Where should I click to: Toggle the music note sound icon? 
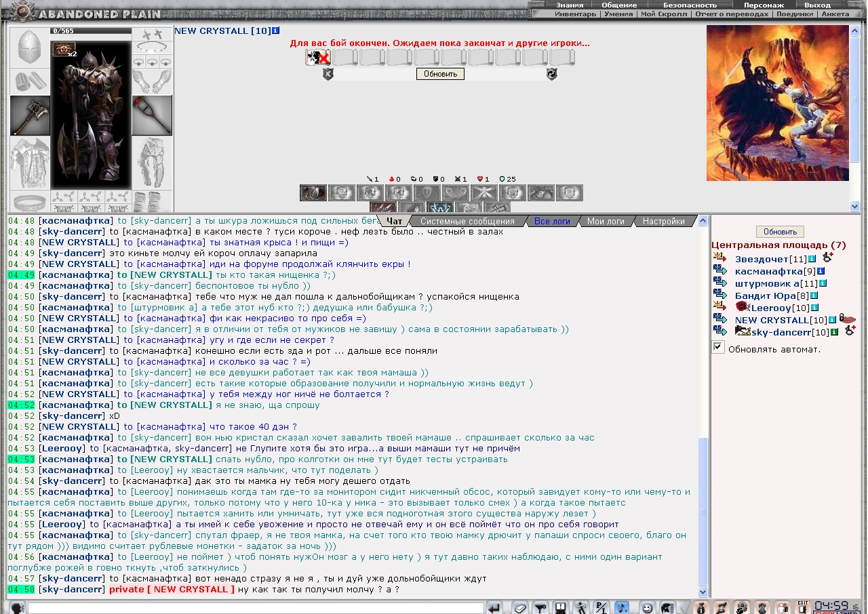point(623,608)
